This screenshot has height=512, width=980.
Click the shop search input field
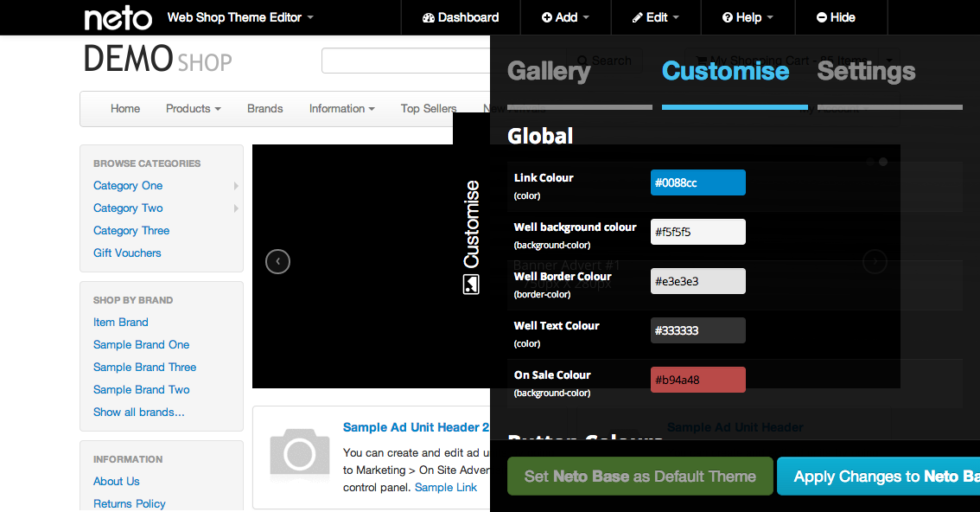click(x=406, y=61)
